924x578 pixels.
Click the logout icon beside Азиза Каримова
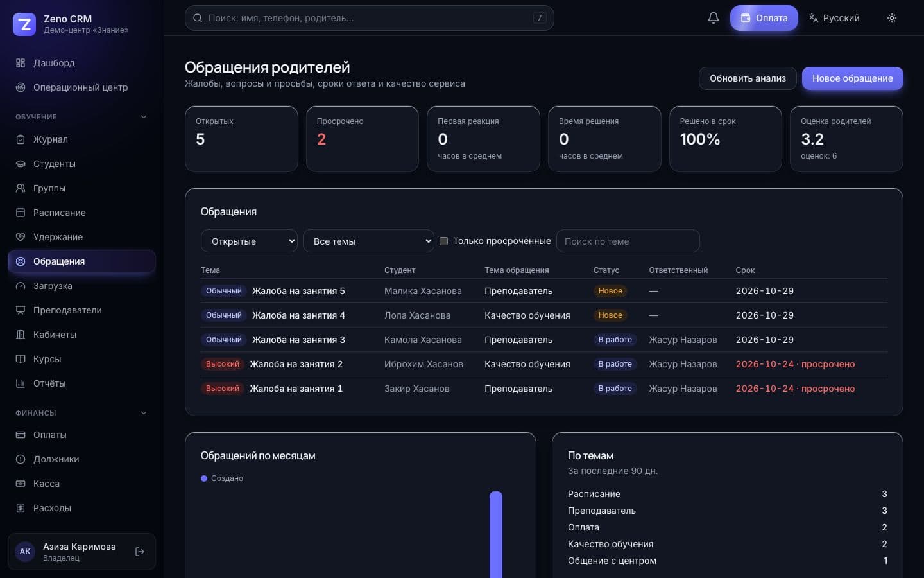(x=140, y=552)
